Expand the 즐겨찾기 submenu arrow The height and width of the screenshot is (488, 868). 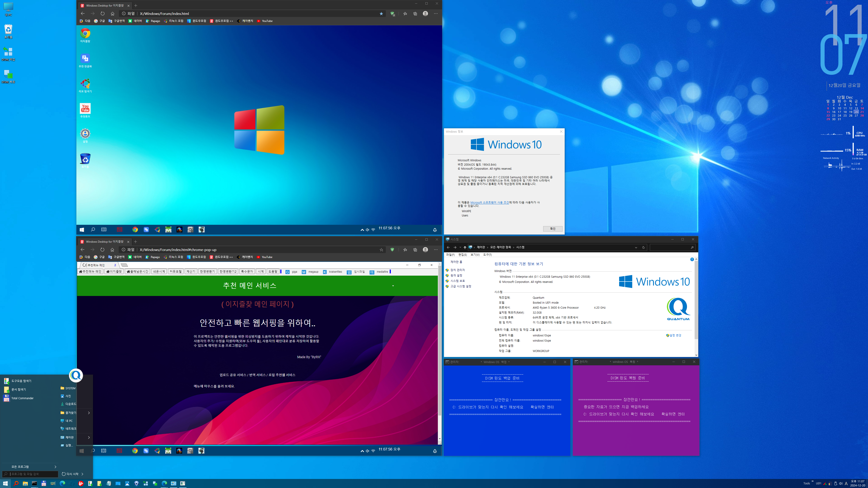point(89,413)
